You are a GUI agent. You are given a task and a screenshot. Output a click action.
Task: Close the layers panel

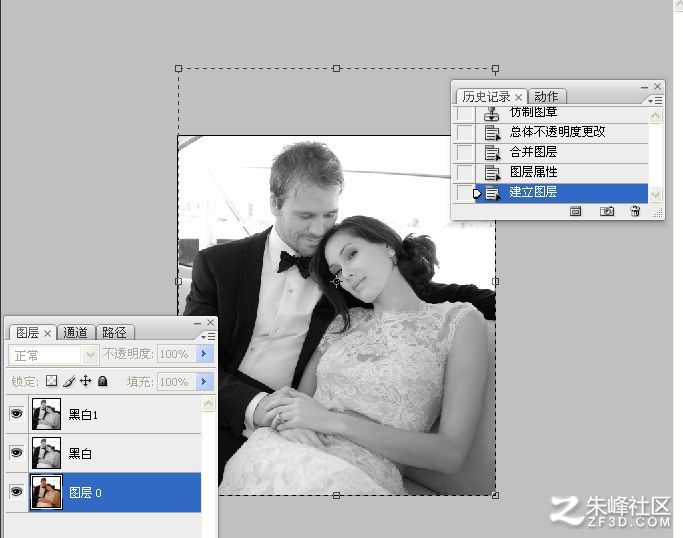click(x=211, y=322)
